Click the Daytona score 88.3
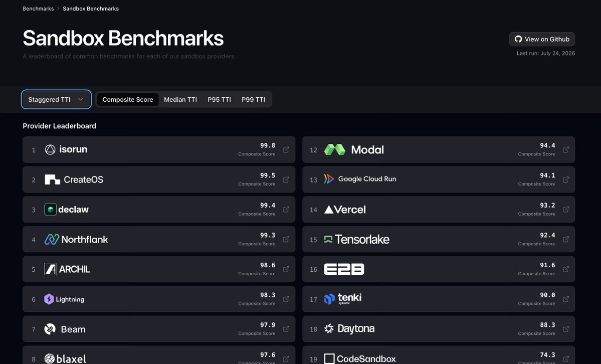Viewport: 601px width, 364px height. (x=547, y=325)
